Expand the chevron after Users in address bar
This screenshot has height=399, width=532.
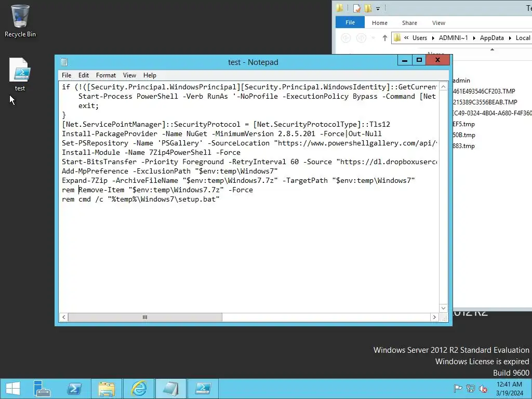[433, 38]
